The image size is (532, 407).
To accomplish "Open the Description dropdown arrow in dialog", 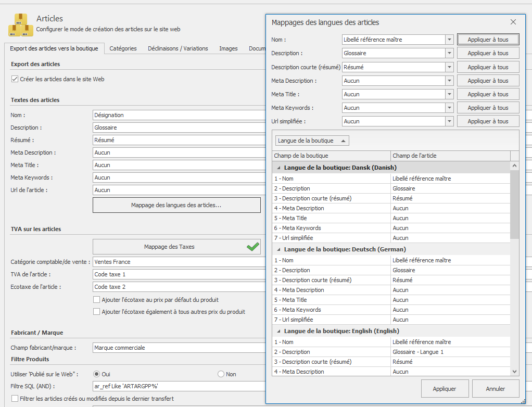I will point(449,53).
